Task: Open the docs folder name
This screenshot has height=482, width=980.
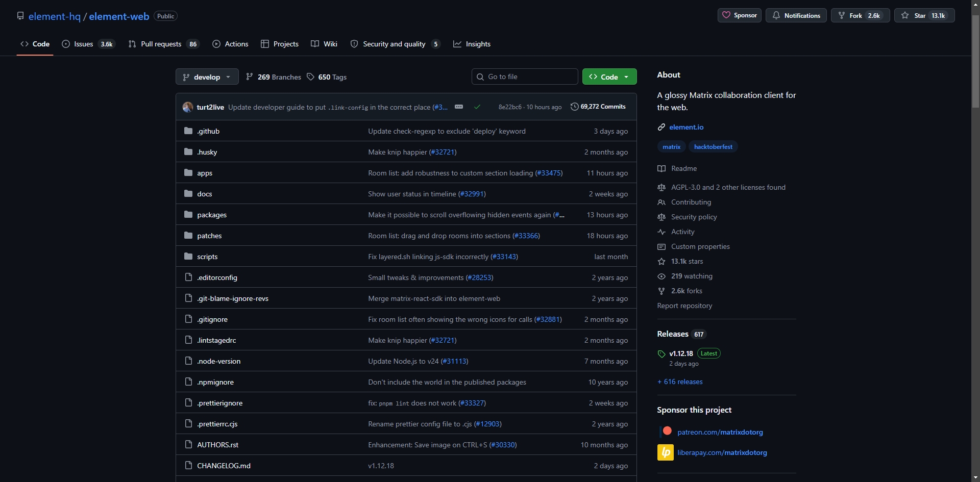Action: coord(204,194)
